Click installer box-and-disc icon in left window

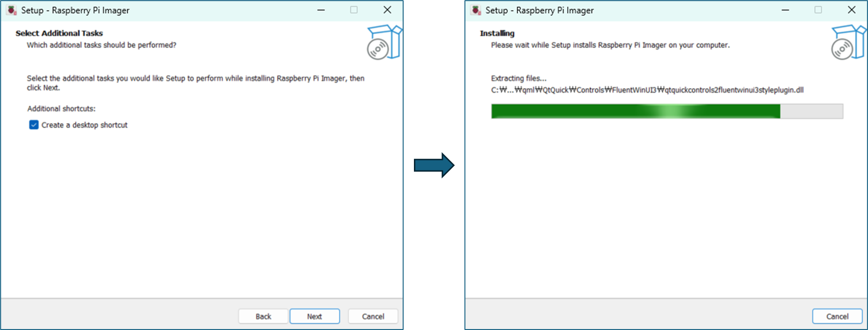[384, 42]
